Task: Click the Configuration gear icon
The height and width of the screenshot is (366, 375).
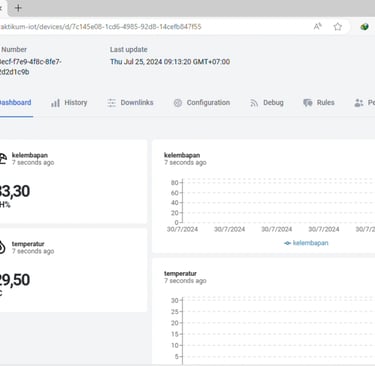Action: click(x=178, y=103)
